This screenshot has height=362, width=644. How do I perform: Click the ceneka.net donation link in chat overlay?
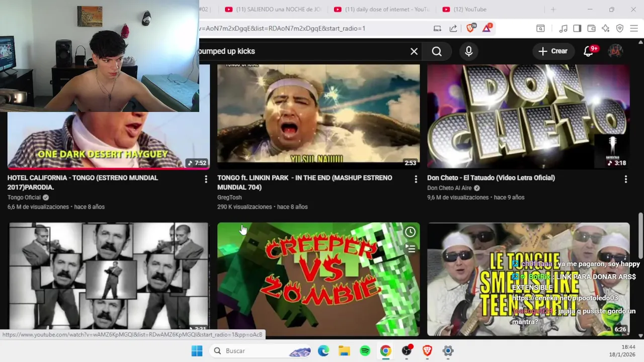[x=565, y=298]
